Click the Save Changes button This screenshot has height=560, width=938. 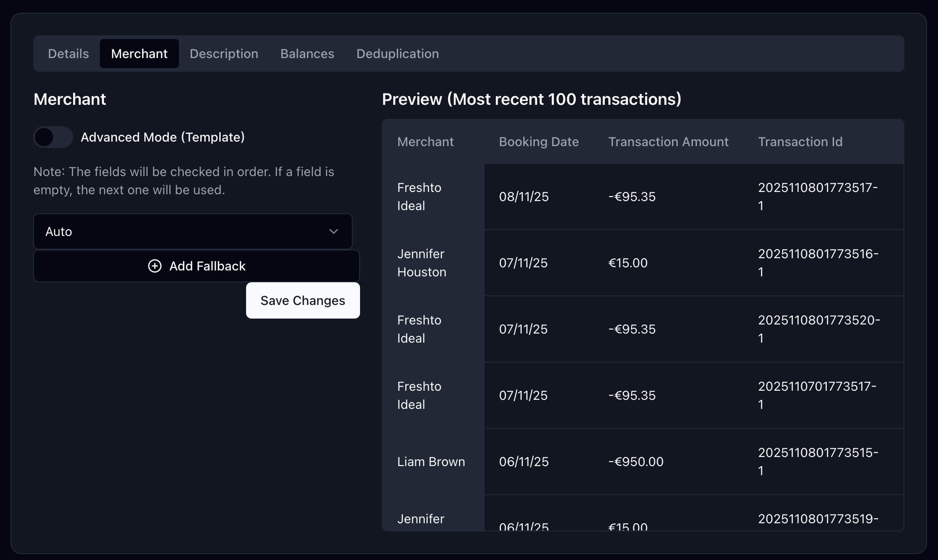click(302, 300)
